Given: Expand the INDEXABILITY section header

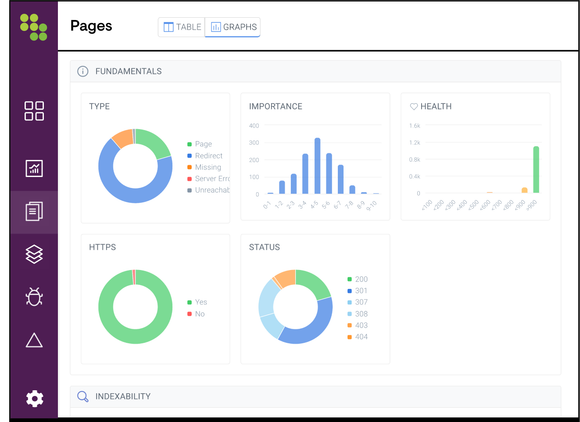Looking at the screenshot, I should 316,396.
